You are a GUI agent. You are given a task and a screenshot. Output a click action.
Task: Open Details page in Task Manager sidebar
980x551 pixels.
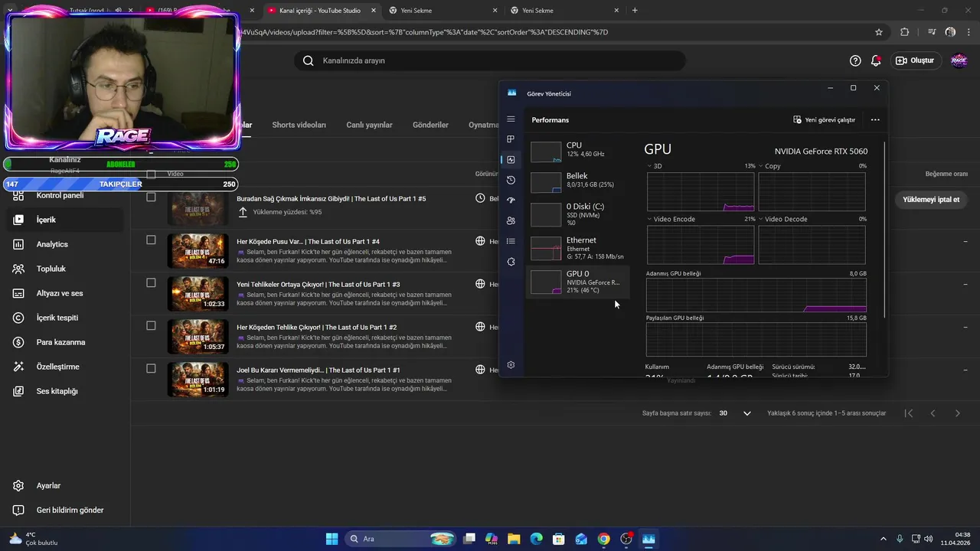pos(511,241)
